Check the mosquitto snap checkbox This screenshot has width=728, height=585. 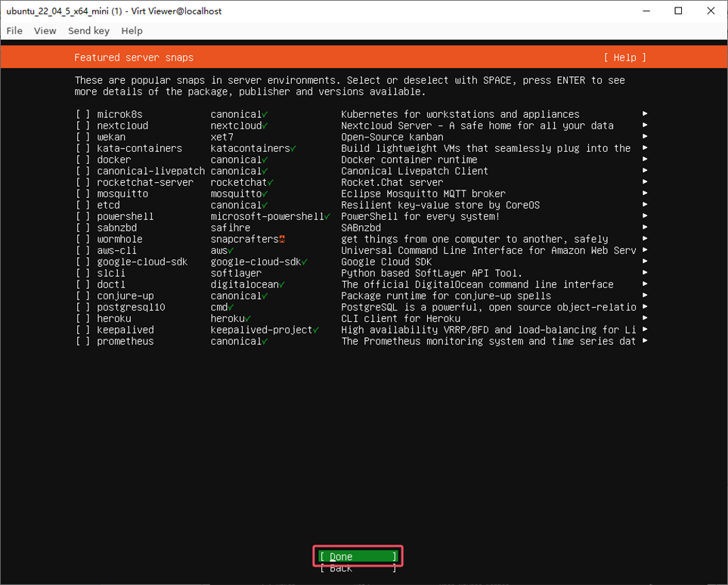pos(82,194)
